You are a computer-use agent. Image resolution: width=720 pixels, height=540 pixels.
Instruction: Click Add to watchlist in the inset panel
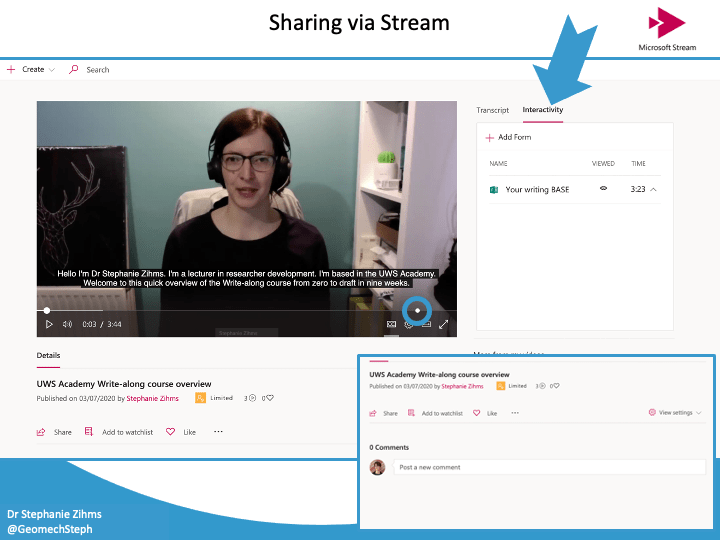(x=442, y=413)
